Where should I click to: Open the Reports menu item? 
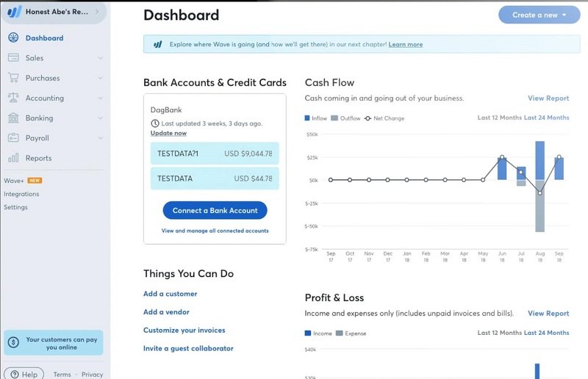[x=39, y=158]
